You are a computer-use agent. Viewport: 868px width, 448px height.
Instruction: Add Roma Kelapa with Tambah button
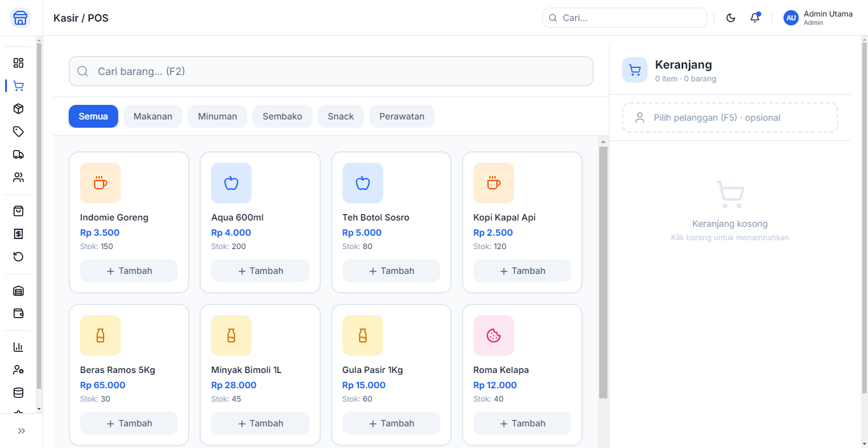522,423
